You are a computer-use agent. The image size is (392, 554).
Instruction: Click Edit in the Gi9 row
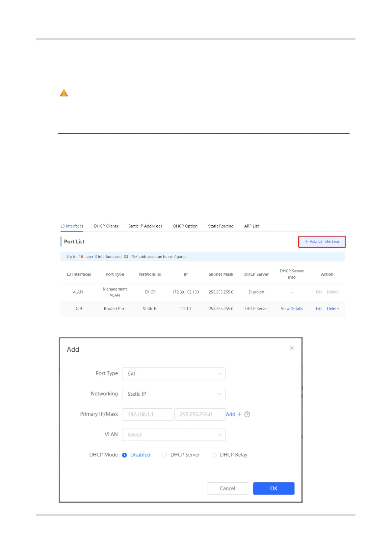(x=319, y=309)
